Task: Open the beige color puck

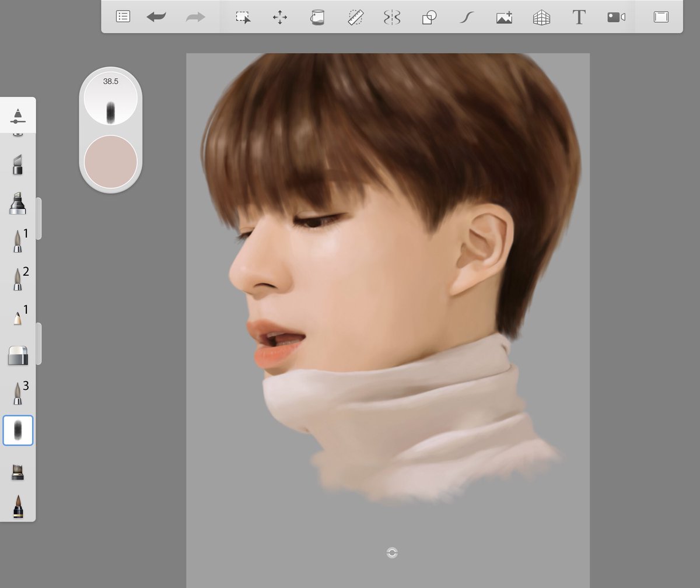Action: 111,162
